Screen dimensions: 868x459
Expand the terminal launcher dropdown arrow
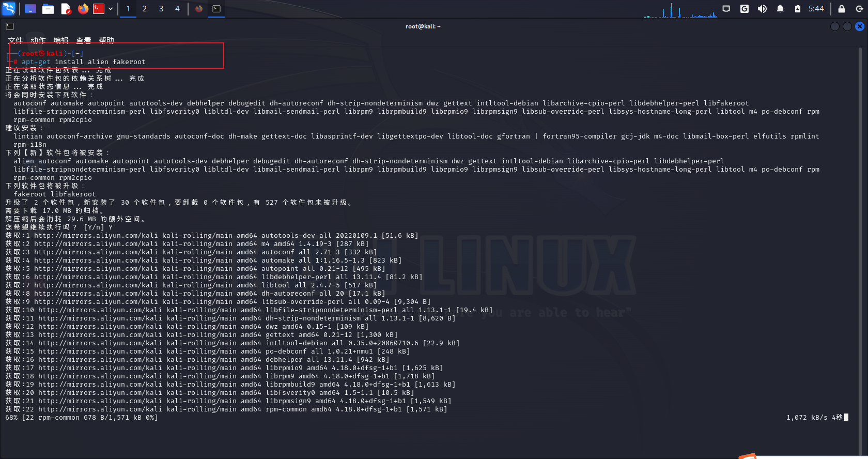click(111, 9)
